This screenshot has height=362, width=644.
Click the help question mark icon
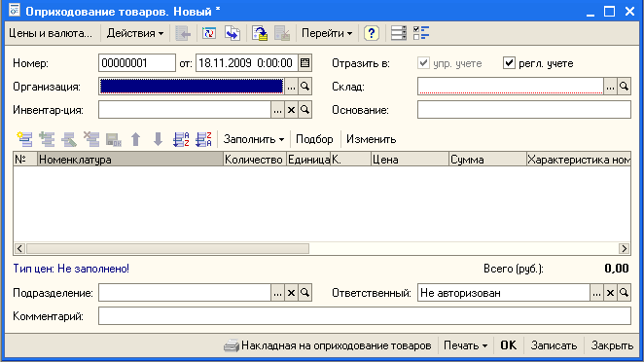(x=372, y=33)
